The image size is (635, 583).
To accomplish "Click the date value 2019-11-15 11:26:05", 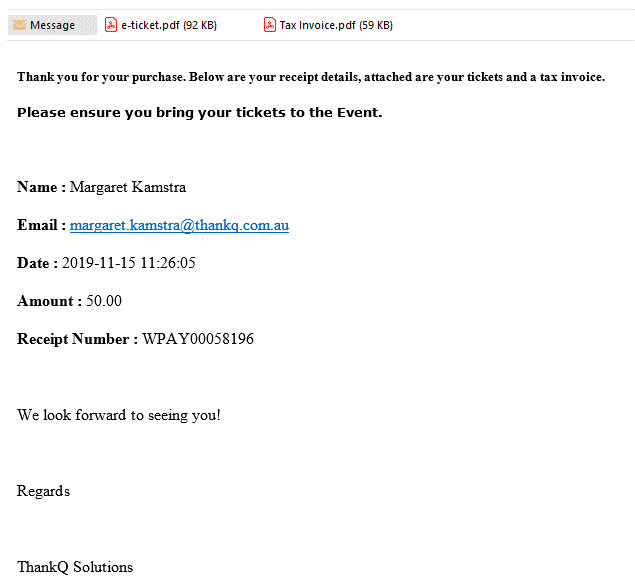I will point(129,263).
